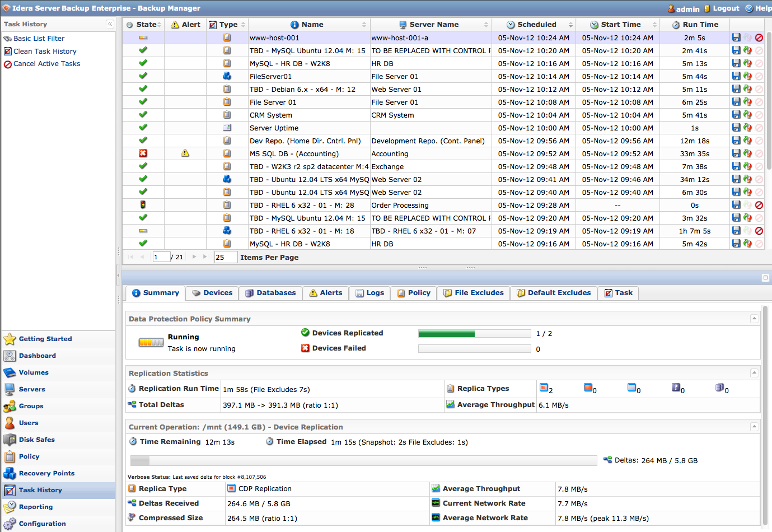772x532 pixels.
Task: Click the save disk icon for www-host-001
Action: point(736,38)
